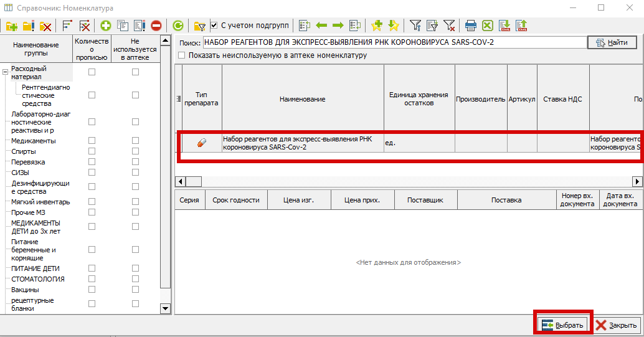
Task: Click the 'Выбрать' button
Action: click(562, 325)
